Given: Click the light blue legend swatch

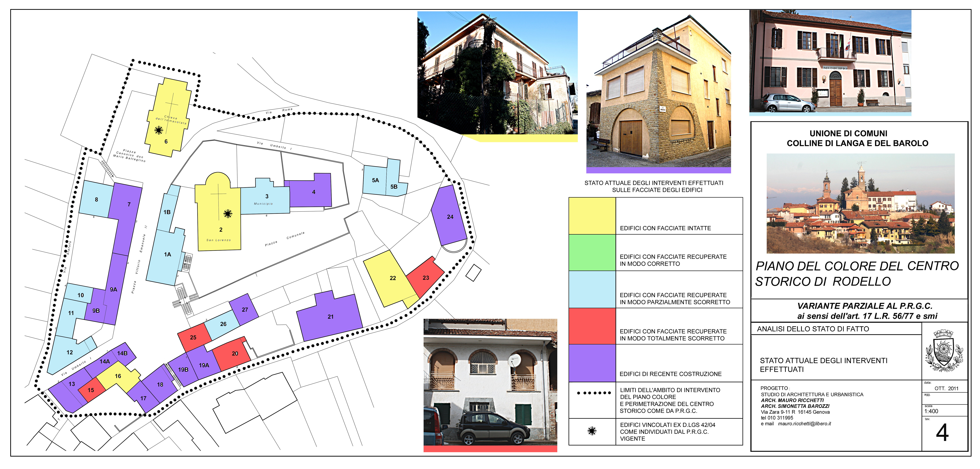Looking at the screenshot, I should click(x=592, y=289).
